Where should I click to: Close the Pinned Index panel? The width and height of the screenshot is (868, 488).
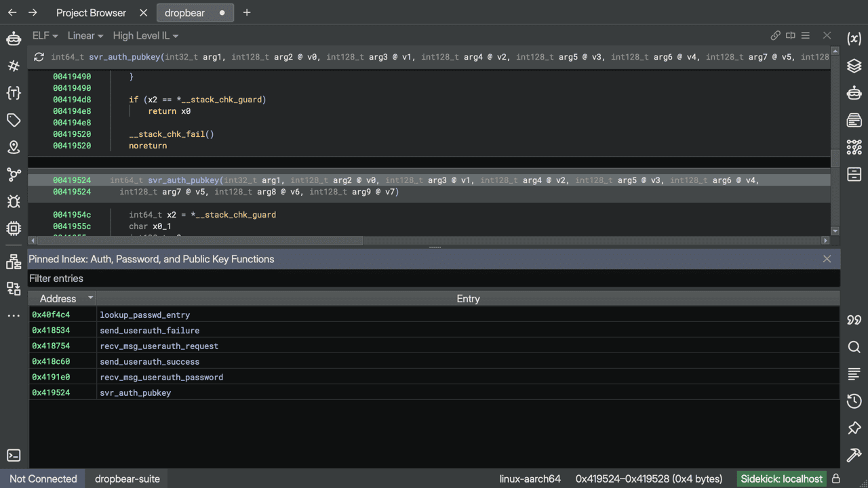827,259
